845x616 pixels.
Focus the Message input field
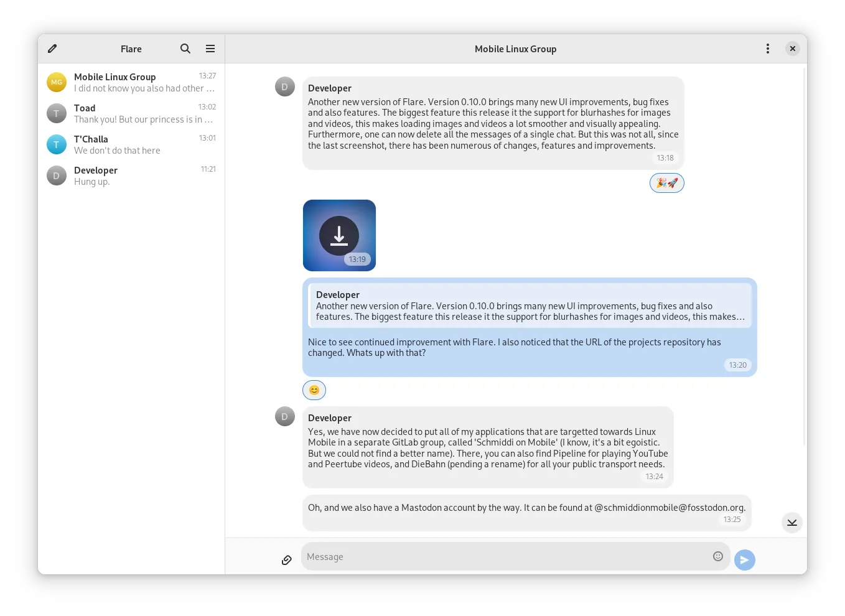504,557
